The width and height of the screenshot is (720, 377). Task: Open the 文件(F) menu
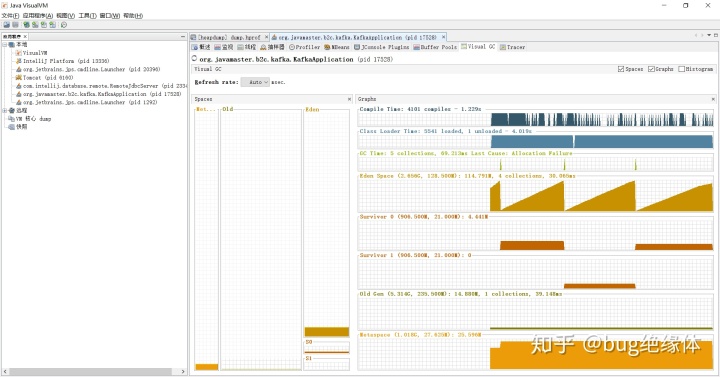click(x=10, y=16)
